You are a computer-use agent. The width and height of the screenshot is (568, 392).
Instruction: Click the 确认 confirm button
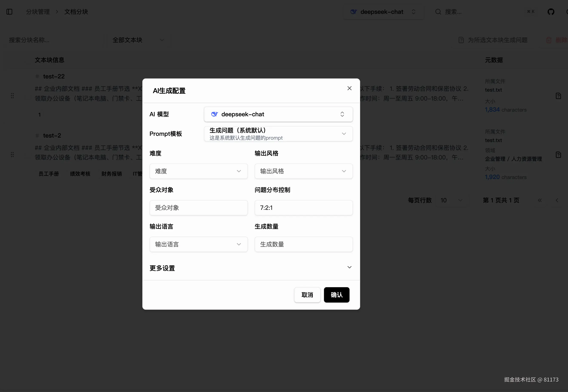click(x=337, y=295)
